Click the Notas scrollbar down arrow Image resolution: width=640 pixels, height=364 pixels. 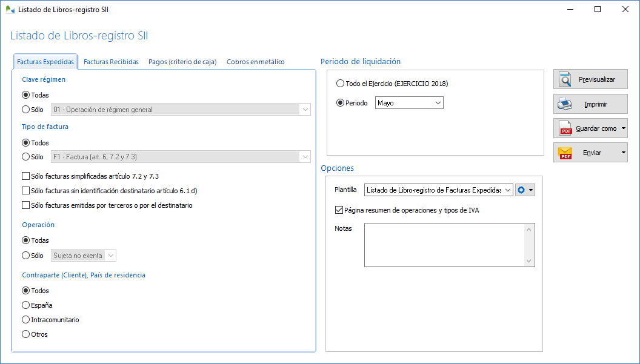point(530,261)
